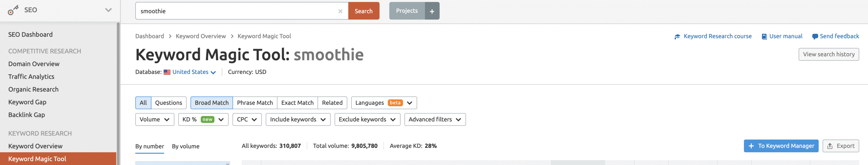Add a new project with plus icon
This screenshot has height=165, width=868.
tap(432, 11)
